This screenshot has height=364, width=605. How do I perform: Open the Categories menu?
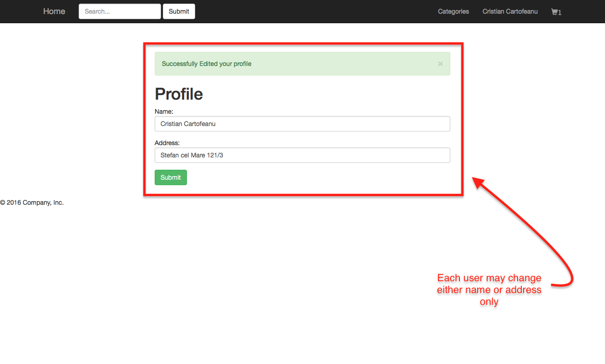coord(454,11)
